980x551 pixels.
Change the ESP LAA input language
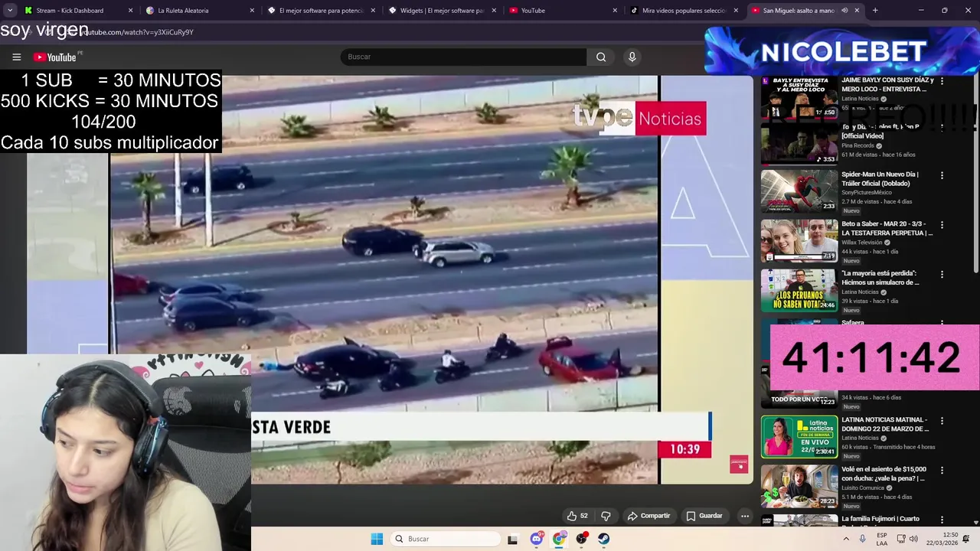[882, 539]
